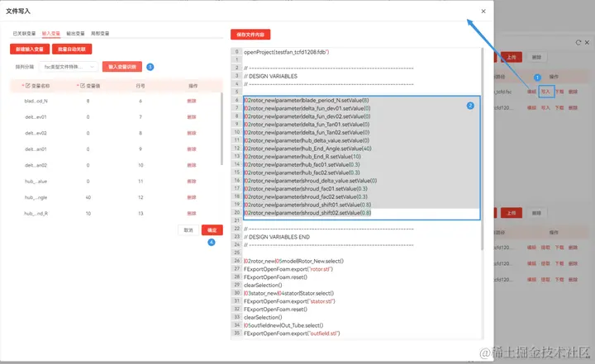Image resolution: width=595 pixels, height=364 pixels.
Task: Click the FExportOpenFoam.export('stator.stl') line
Action: click(x=289, y=301)
